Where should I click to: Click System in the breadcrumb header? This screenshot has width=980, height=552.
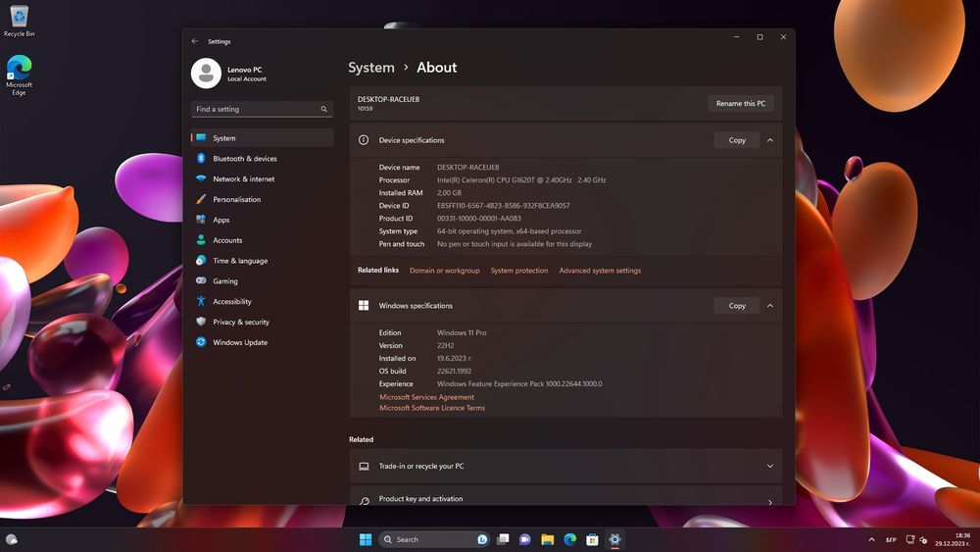click(371, 68)
